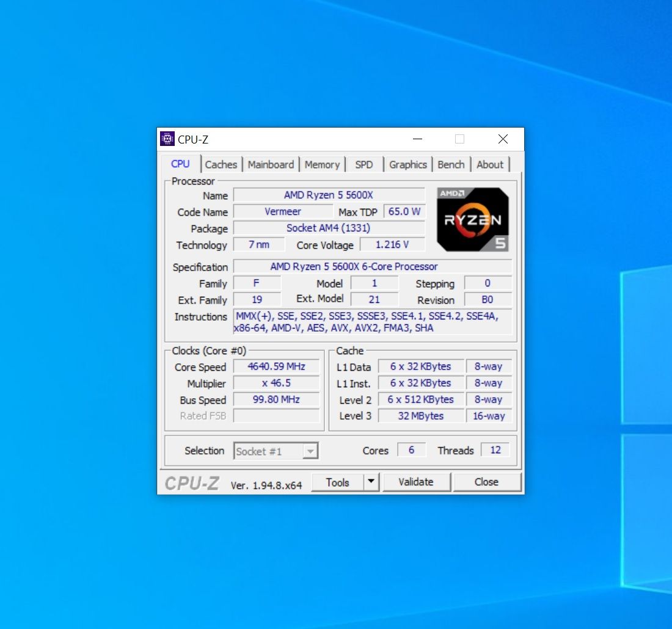Select the CPU tab

[x=180, y=164]
